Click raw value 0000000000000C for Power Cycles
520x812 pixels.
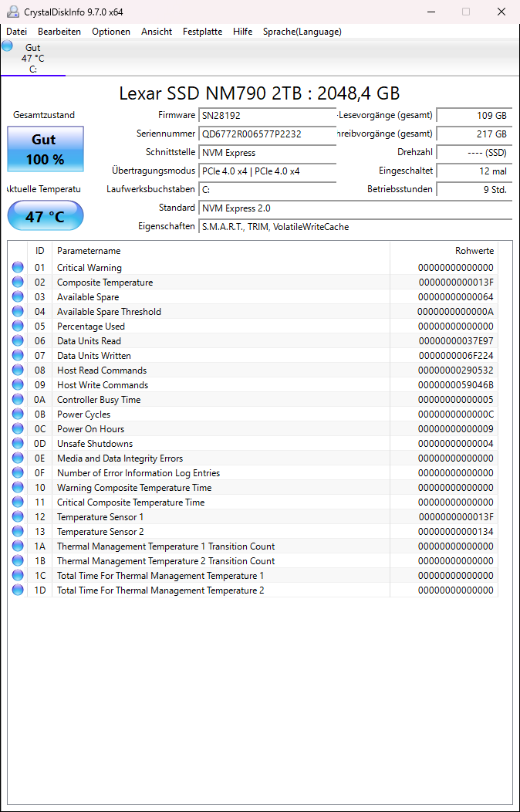pyautogui.click(x=455, y=414)
